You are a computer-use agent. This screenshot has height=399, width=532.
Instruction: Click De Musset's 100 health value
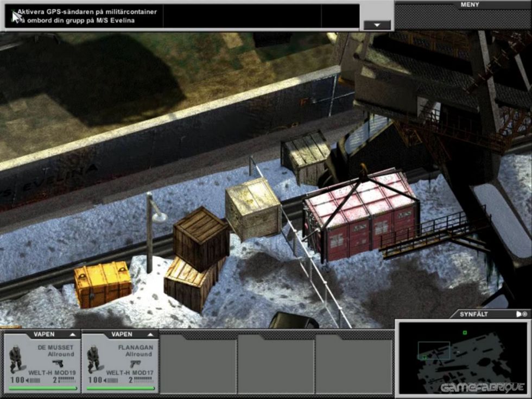tap(17, 380)
